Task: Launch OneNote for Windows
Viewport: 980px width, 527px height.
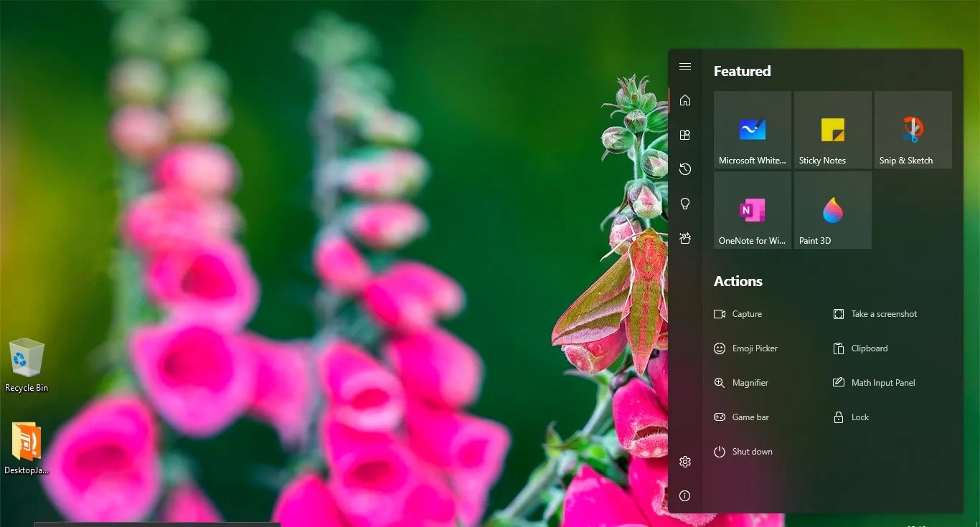Action: pos(752,209)
